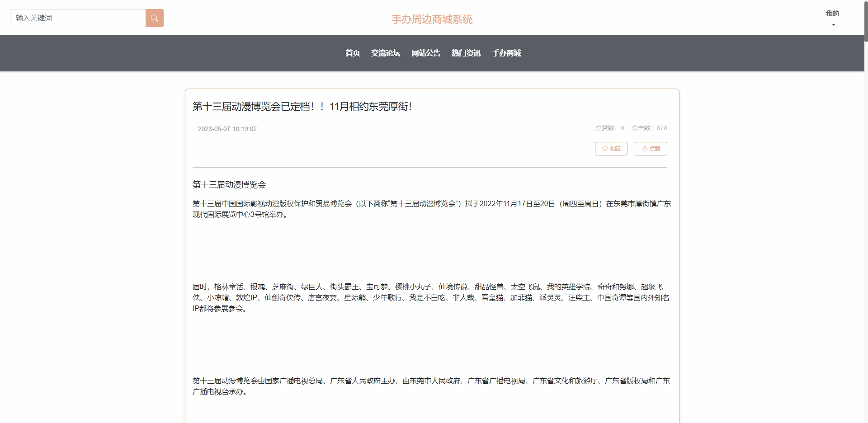Open the article title about 动漫博览会
Screen dimensions: 868x423
302,107
